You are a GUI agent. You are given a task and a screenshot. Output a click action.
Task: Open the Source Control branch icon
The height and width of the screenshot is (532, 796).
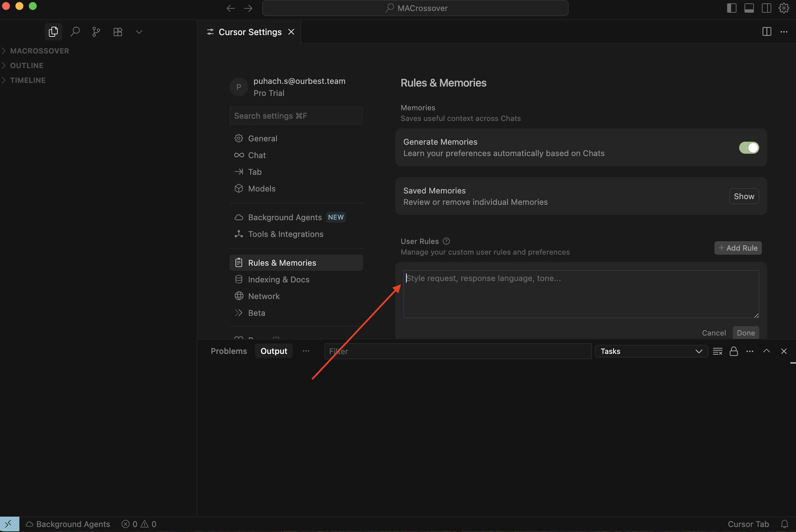pos(96,32)
